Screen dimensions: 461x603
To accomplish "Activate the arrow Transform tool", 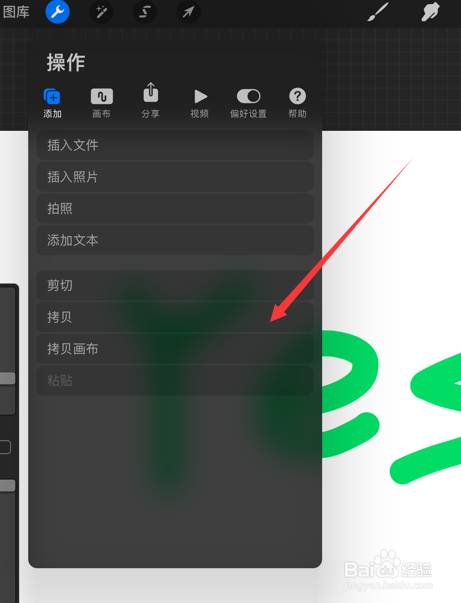I will [188, 12].
